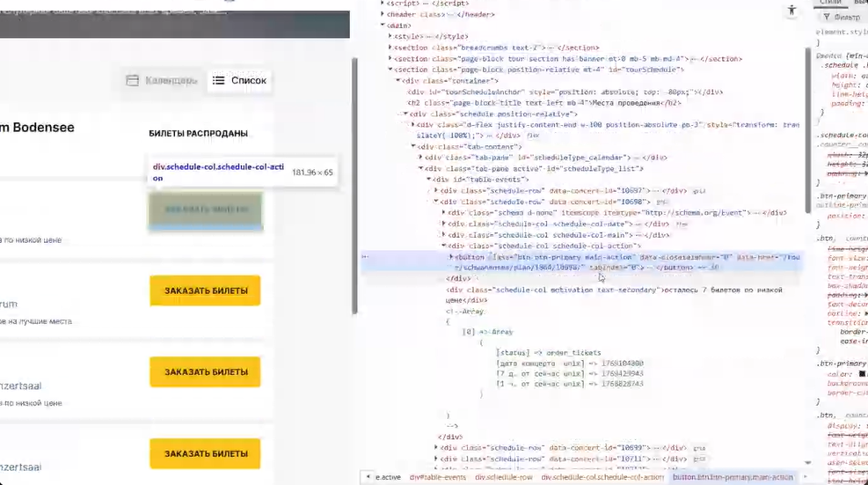Expand the schema d-none div
This screenshot has width=868, height=485.
[444, 213]
